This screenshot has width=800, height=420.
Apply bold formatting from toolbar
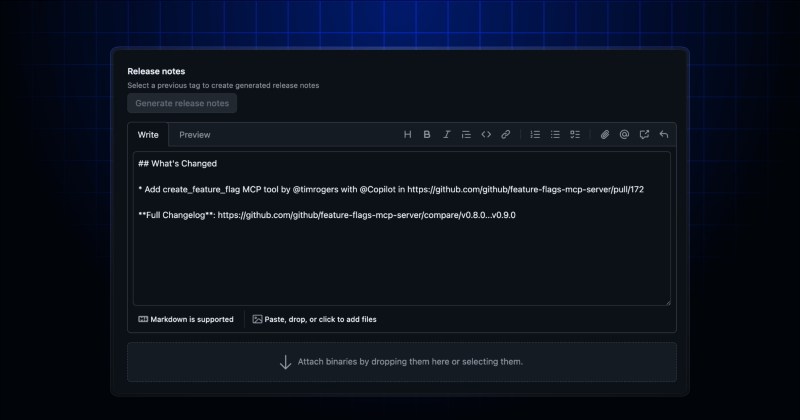427,135
